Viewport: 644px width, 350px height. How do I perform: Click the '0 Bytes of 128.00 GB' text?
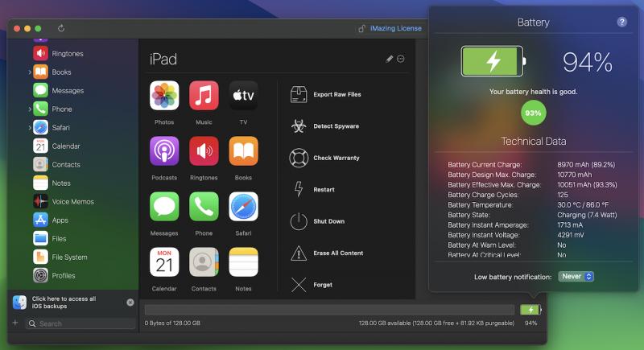point(172,323)
